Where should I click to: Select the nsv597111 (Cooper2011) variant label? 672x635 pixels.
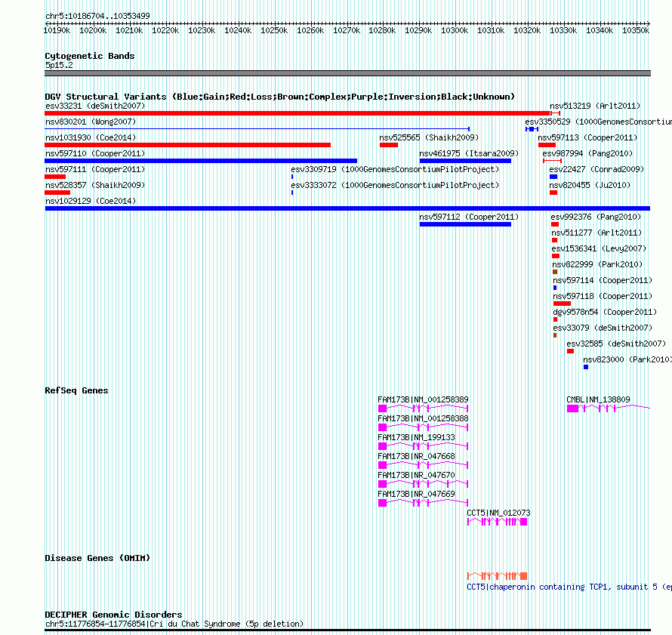pos(95,169)
